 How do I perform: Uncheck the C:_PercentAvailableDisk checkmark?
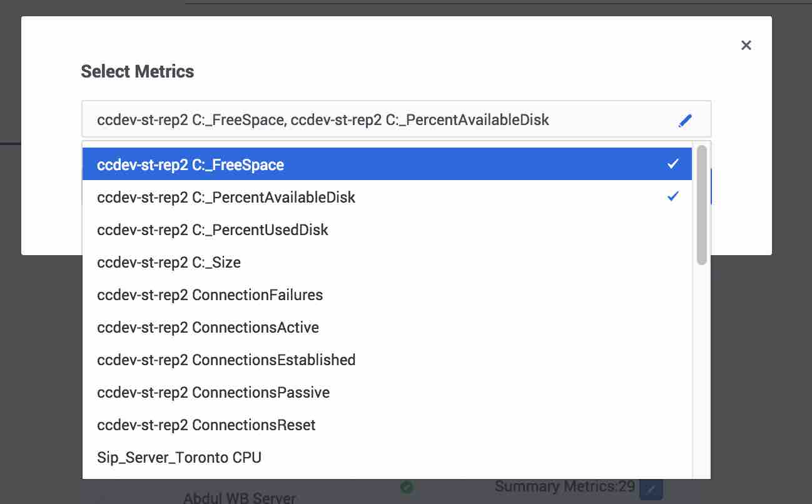coord(673,197)
